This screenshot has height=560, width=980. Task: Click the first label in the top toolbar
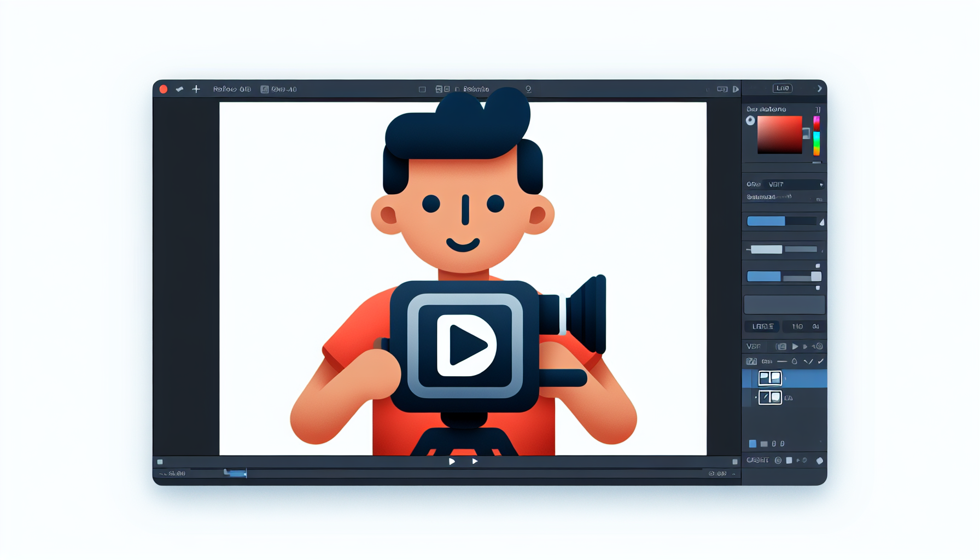(x=232, y=89)
